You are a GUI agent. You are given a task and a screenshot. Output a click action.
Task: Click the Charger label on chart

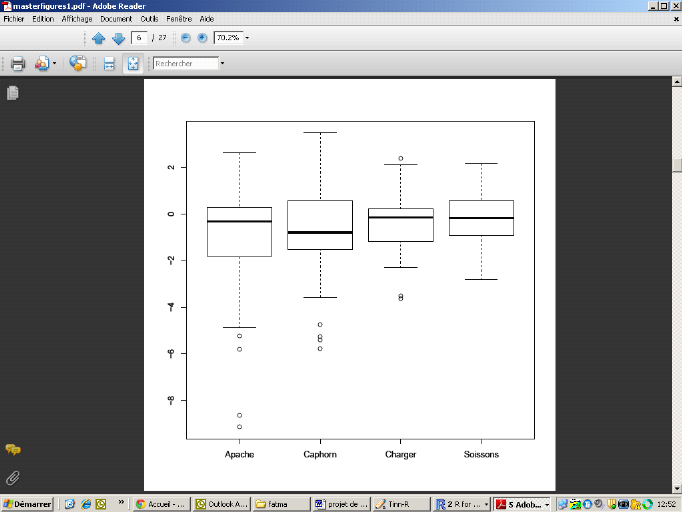401,454
